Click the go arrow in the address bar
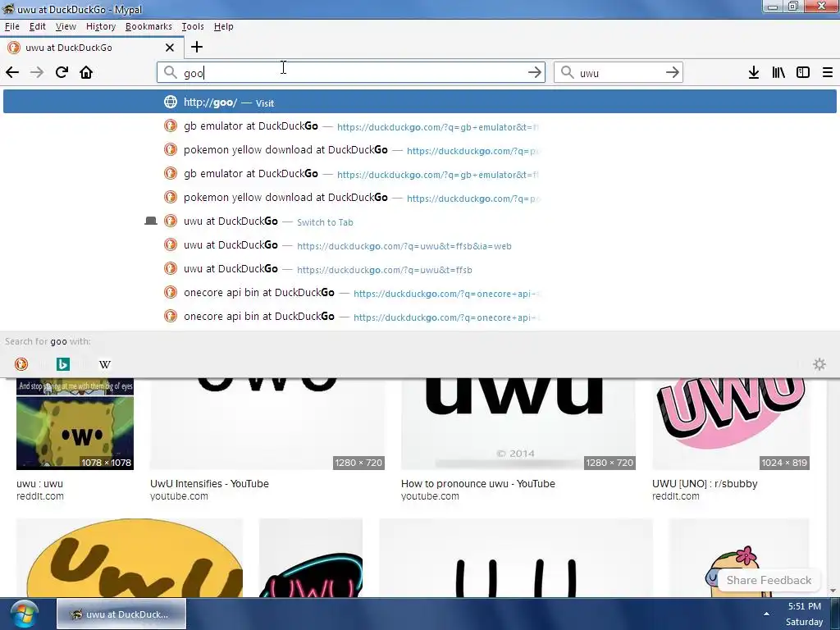 coord(535,72)
